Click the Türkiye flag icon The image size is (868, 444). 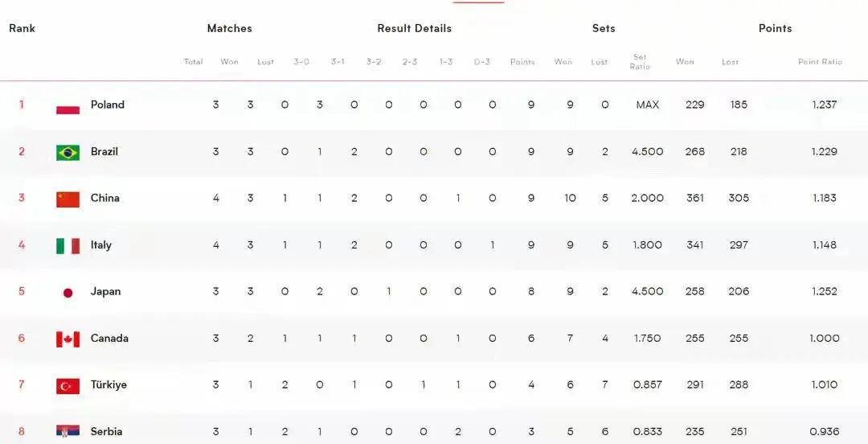coord(68,386)
